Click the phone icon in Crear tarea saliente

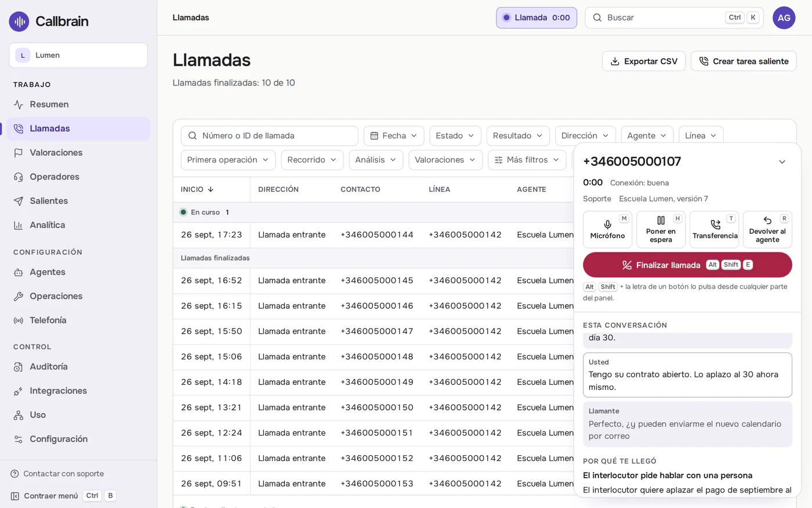pos(704,62)
